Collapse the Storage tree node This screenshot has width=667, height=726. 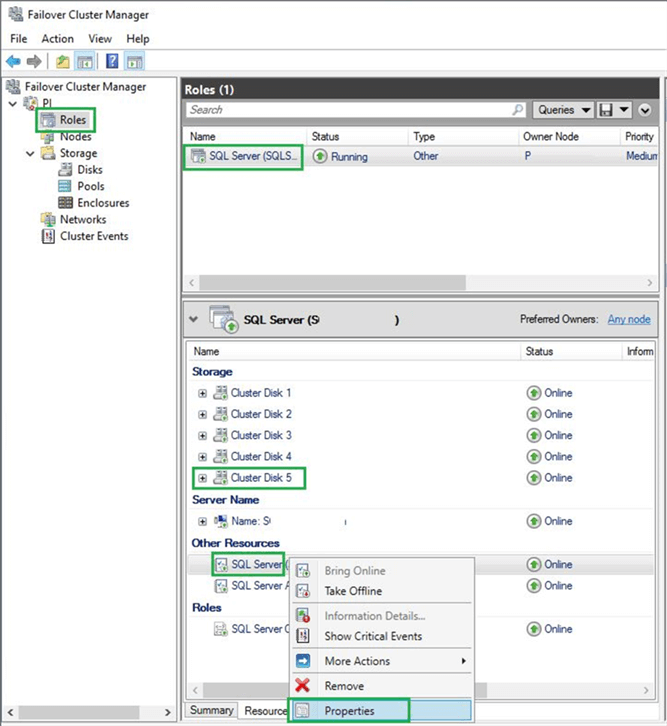[x=30, y=153]
